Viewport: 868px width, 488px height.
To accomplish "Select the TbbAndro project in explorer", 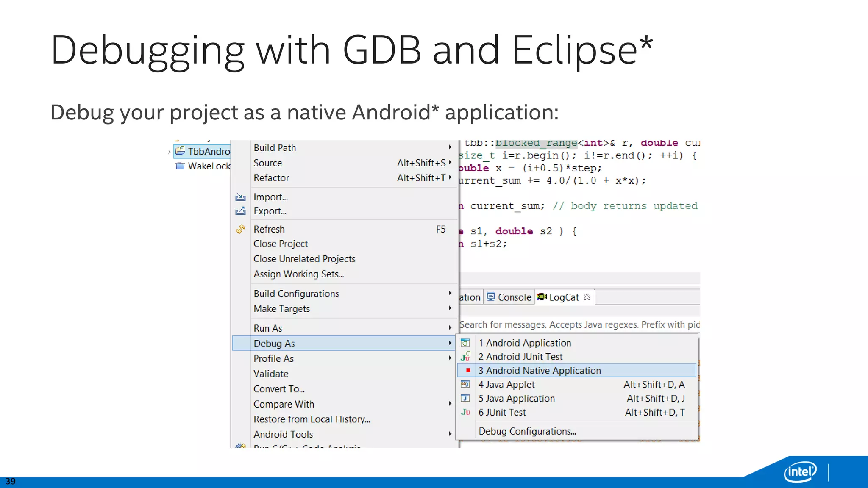I will pyautogui.click(x=202, y=151).
